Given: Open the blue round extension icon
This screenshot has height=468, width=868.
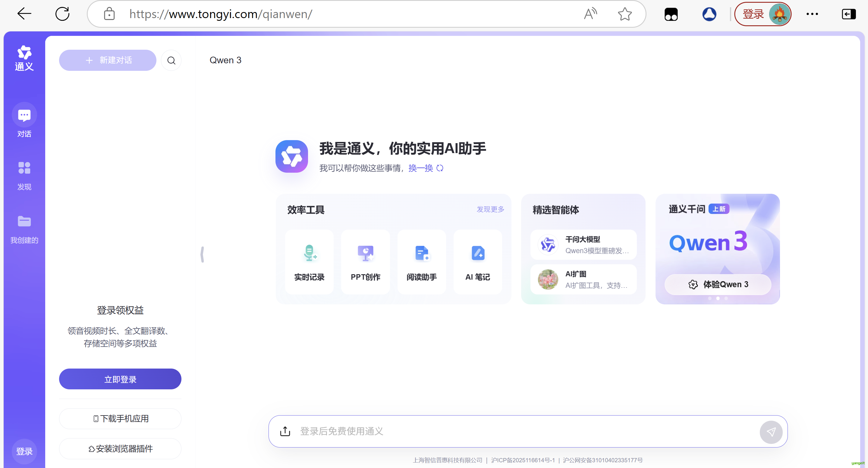Looking at the screenshot, I should (x=709, y=14).
